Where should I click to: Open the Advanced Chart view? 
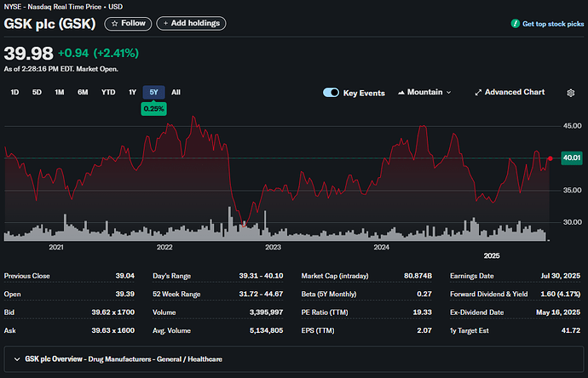pyautogui.click(x=510, y=92)
